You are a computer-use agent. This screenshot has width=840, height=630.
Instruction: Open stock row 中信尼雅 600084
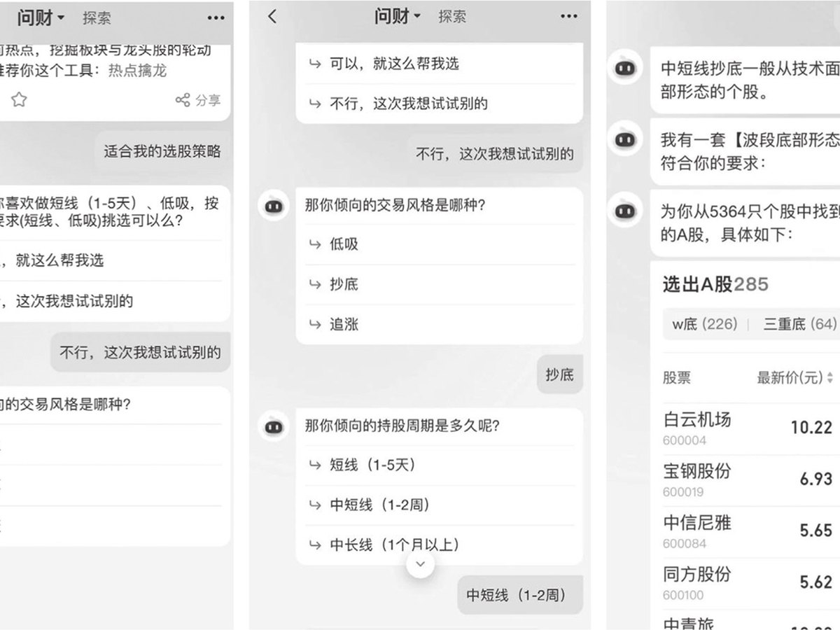click(750, 532)
